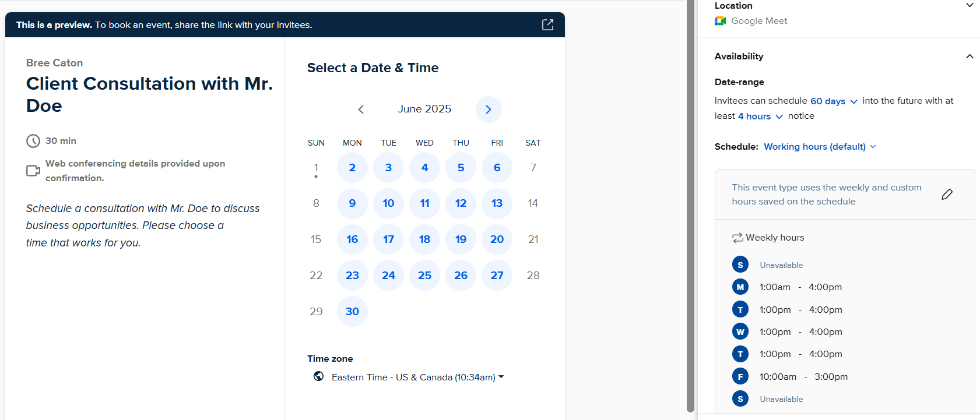The image size is (980, 420).
Task: Select June 30 on the calendar
Action: [x=352, y=312]
